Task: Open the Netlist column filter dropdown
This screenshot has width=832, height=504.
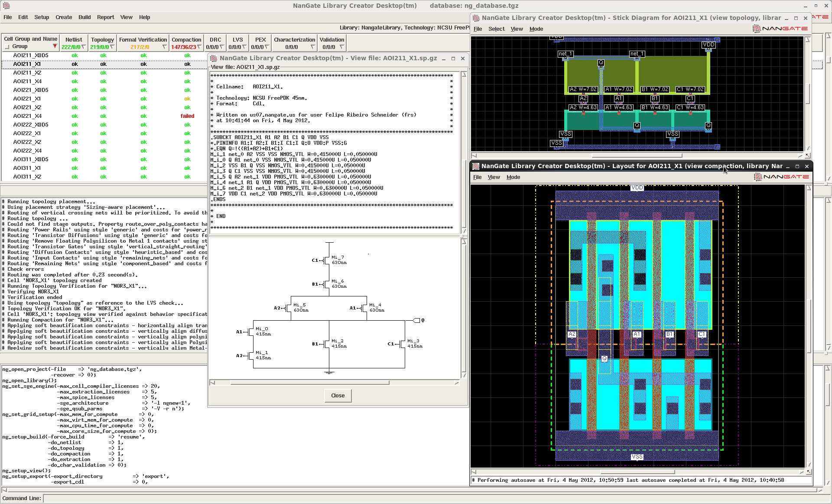Action: [84, 47]
